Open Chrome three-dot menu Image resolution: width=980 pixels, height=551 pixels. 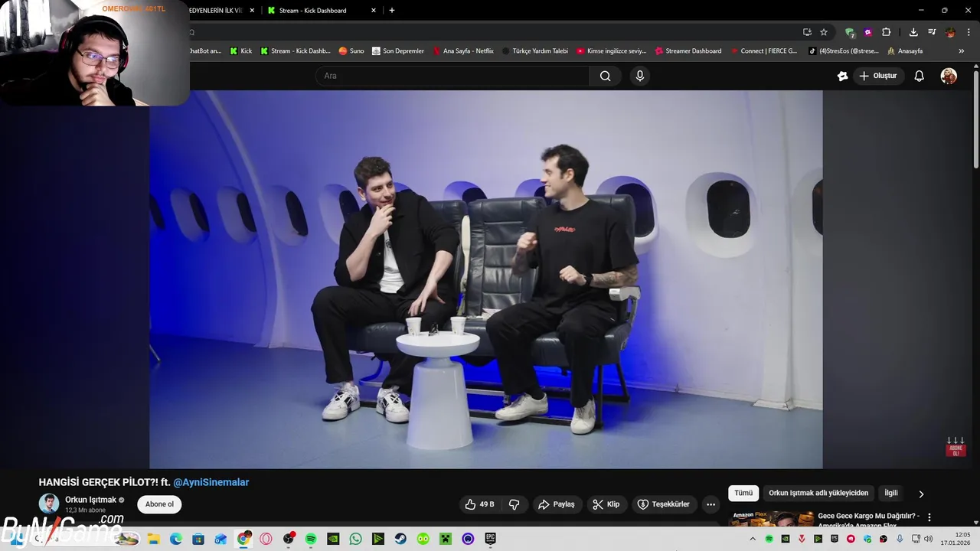pos(969,32)
